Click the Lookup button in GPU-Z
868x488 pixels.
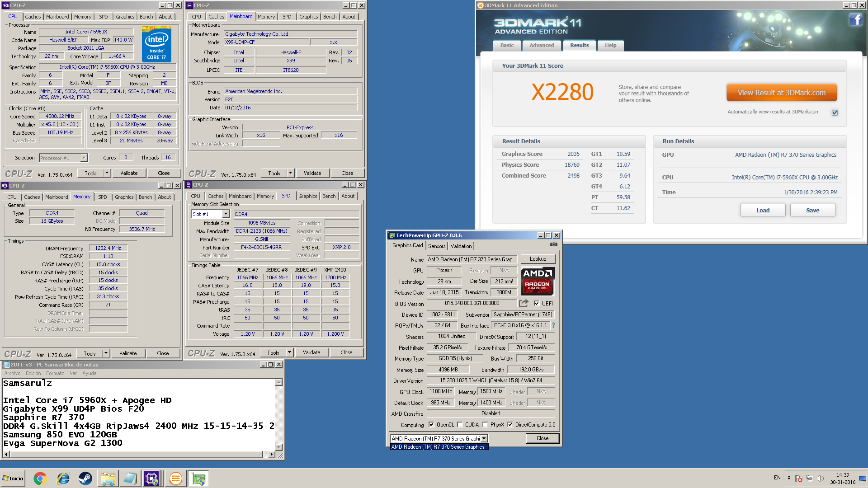click(538, 259)
